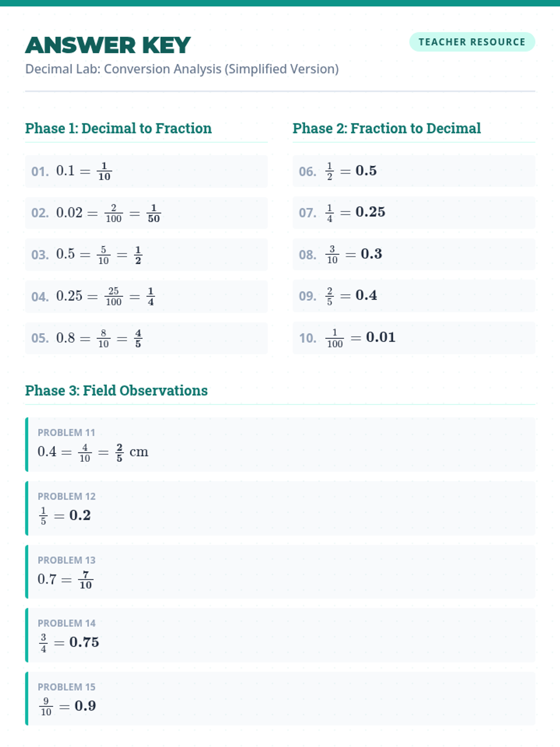Click answer row 02 for 0.02
The width and height of the screenshot is (560, 747).
146,213
